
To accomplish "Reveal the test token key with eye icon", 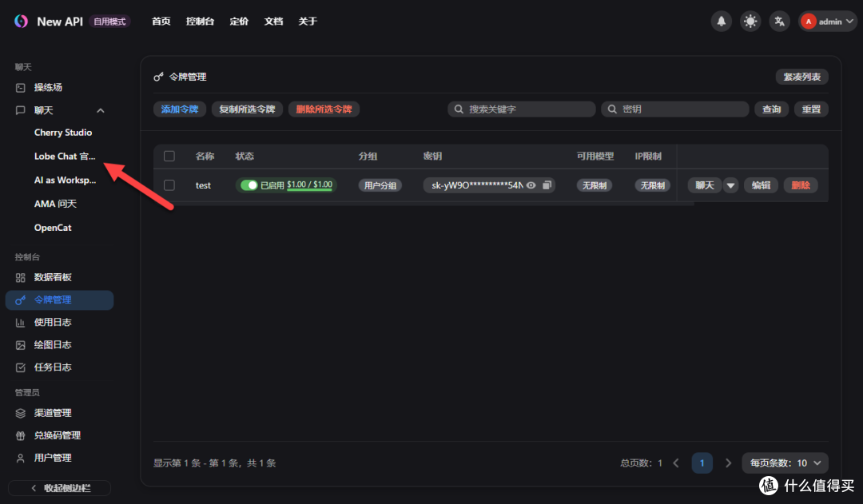I will tap(531, 185).
